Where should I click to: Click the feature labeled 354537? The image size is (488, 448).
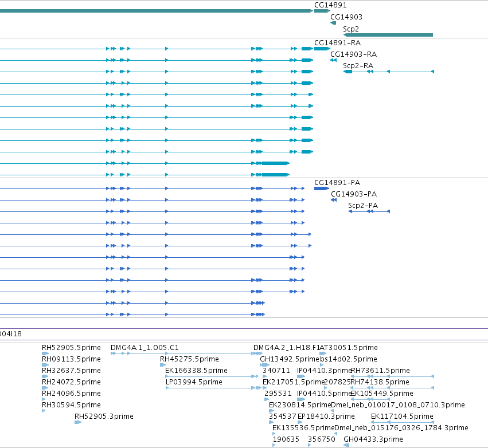[x=283, y=416]
